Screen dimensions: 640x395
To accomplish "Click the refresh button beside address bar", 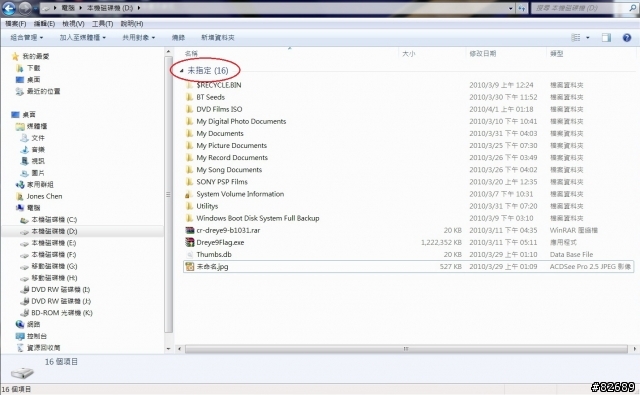I will tap(522, 8).
